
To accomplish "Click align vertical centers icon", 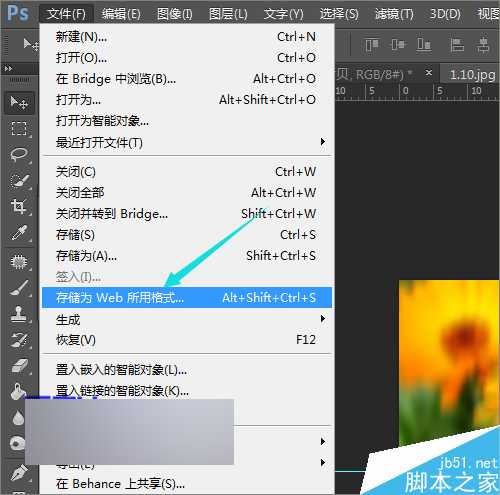I will [x=397, y=45].
